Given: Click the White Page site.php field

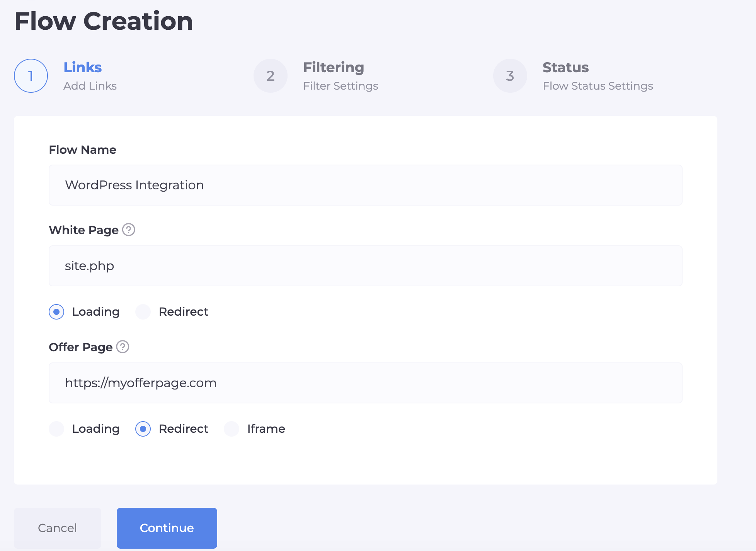Looking at the screenshot, I should tap(365, 266).
